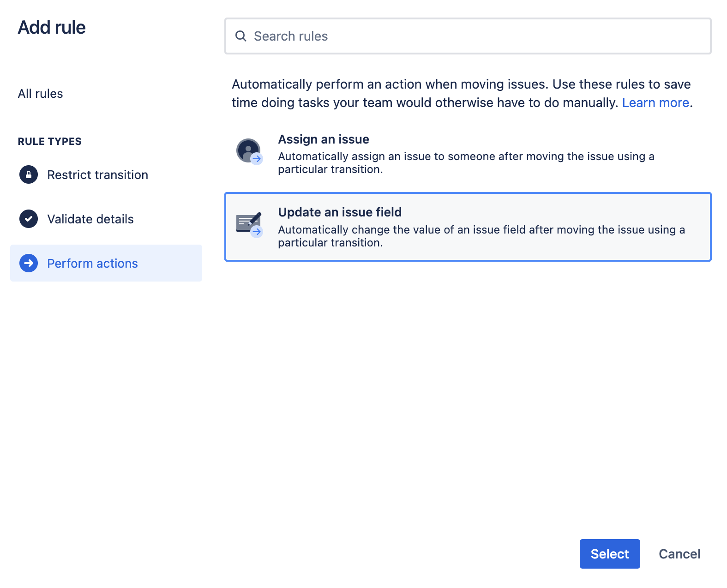Click the magnifier icon in the search box
This screenshot has height=588, width=727.
(241, 36)
